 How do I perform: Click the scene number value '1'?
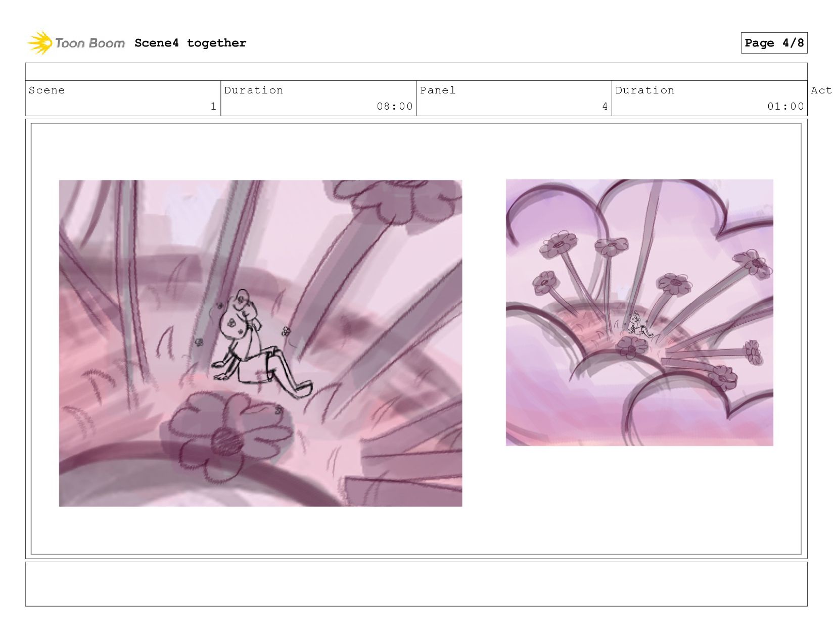[x=213, y=106]
